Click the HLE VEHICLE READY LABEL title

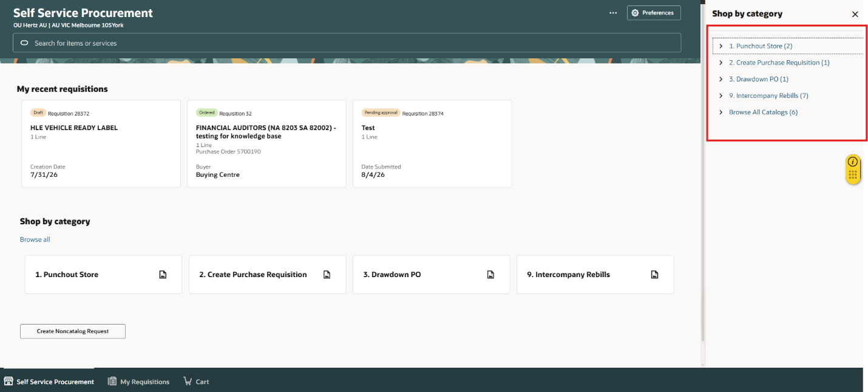click(x=74, y=128)
